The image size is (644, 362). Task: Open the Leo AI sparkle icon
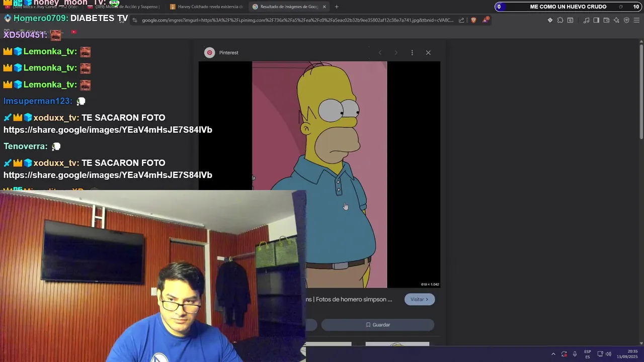coord(616,20)
